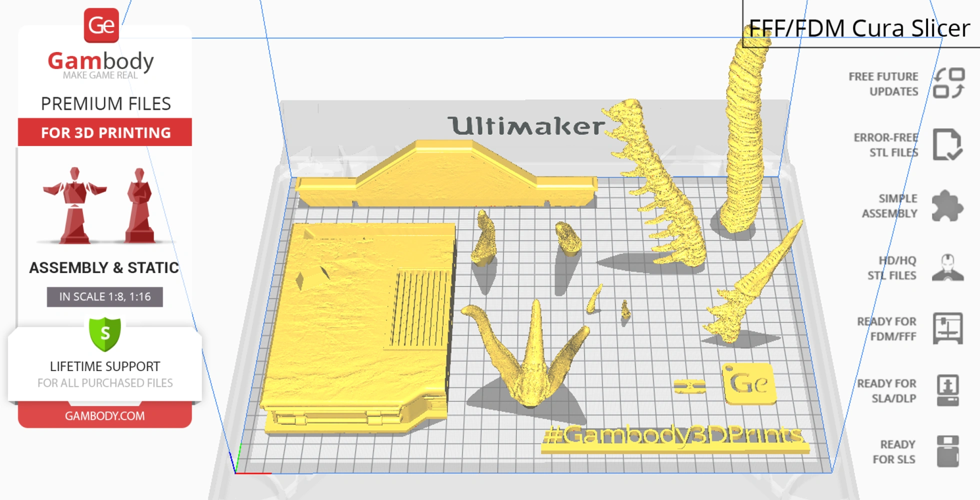Click the red For 3D Printing banner
The height and width of the screenshot is (500, 980).
pos(105,132)
